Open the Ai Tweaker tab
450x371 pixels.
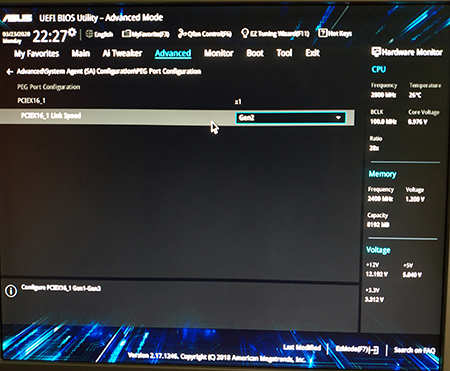coord(122,53)
